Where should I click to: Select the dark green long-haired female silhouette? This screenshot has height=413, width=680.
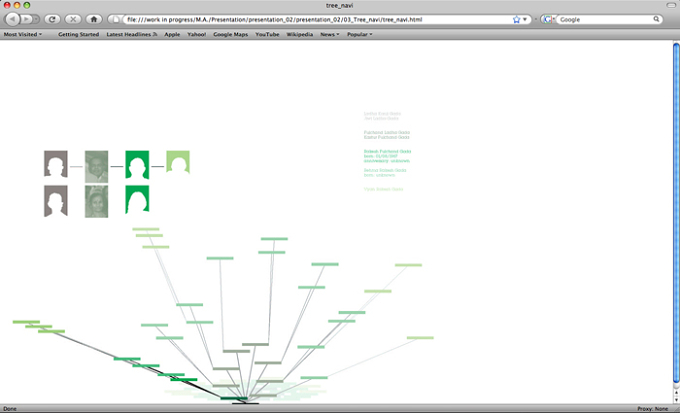tap(137, 199)
